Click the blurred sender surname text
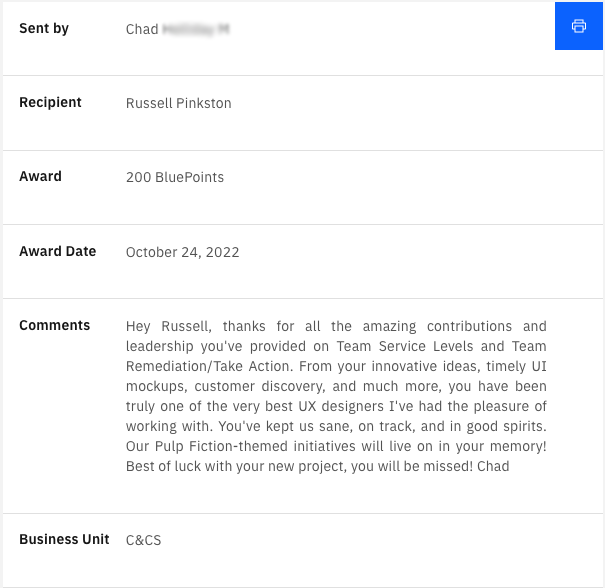 pyautogui.click(x=196, y=30)
